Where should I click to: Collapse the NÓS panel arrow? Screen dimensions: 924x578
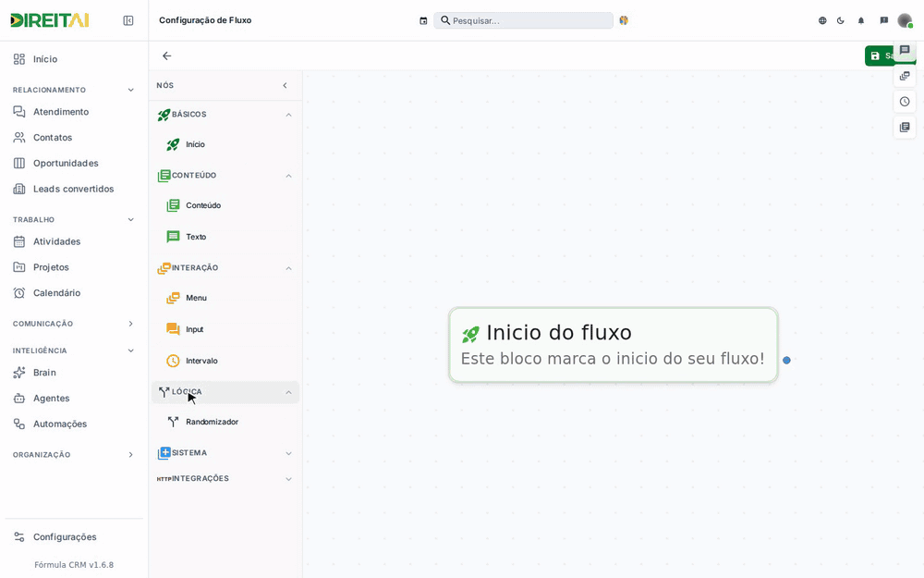pyautogui.click(x=285, y=85)
